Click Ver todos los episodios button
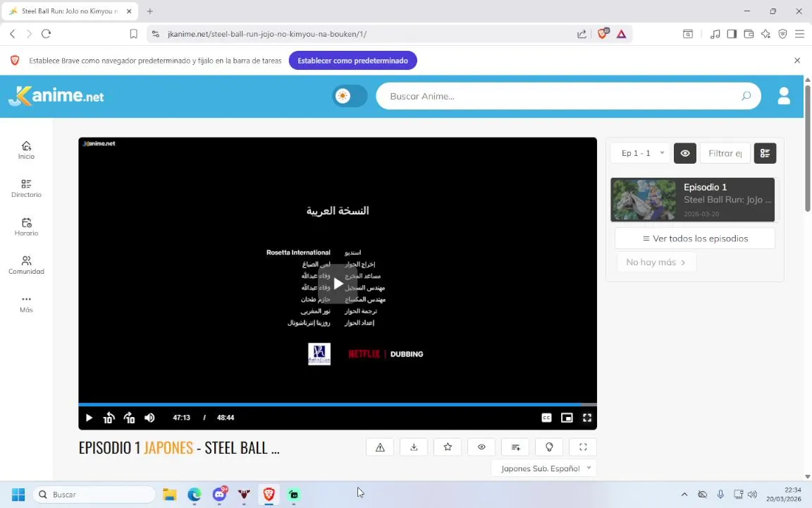Screen dimensions: 812x508 point(695,239)
